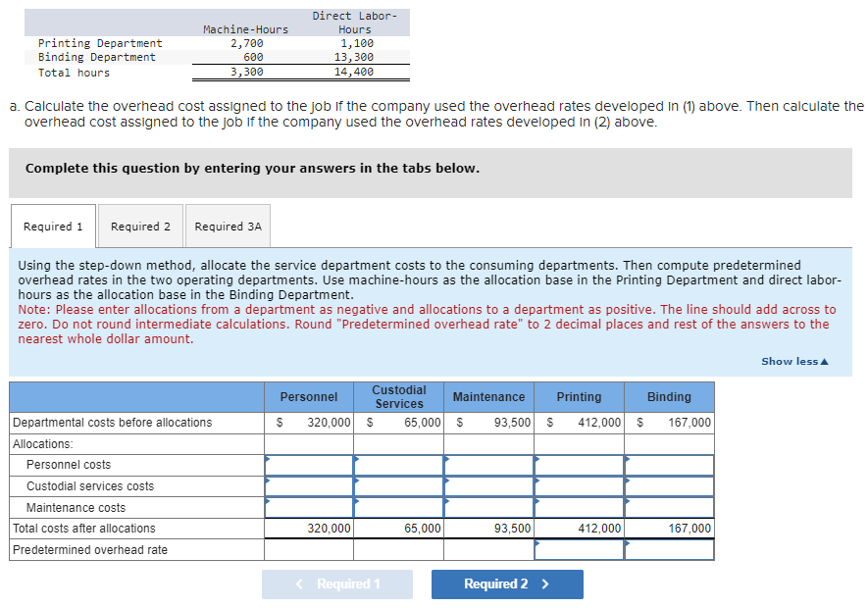Click the Custodial Services column header
This screenshot has width=868, height=608.
point(398,397)
